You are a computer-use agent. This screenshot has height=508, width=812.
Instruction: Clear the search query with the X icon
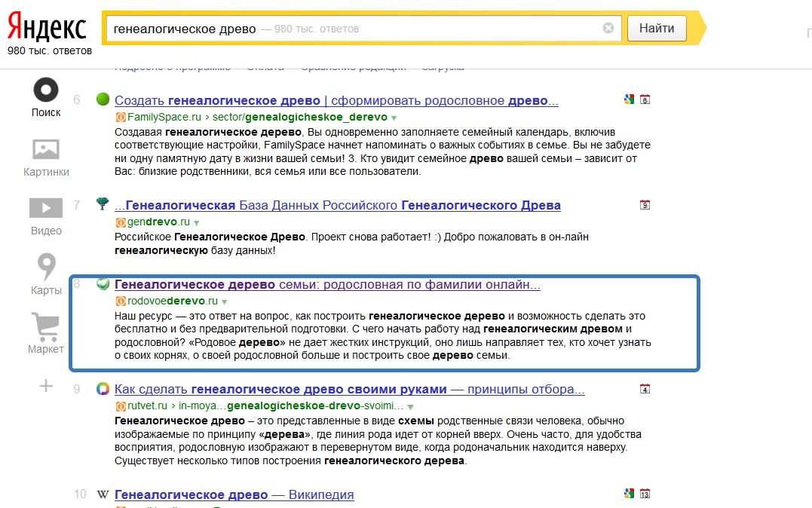pyautogui.click(x=608, y=28)
